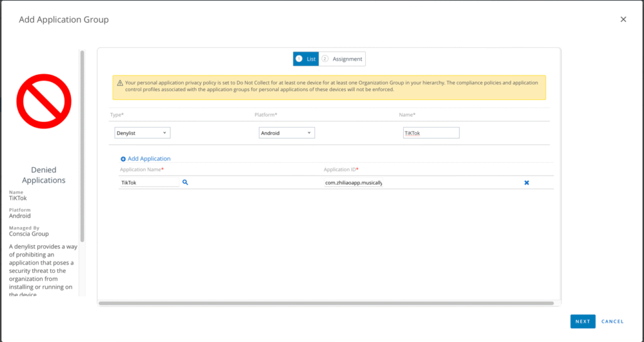Click the Application Name field TikTok

(x=149, y=183)
